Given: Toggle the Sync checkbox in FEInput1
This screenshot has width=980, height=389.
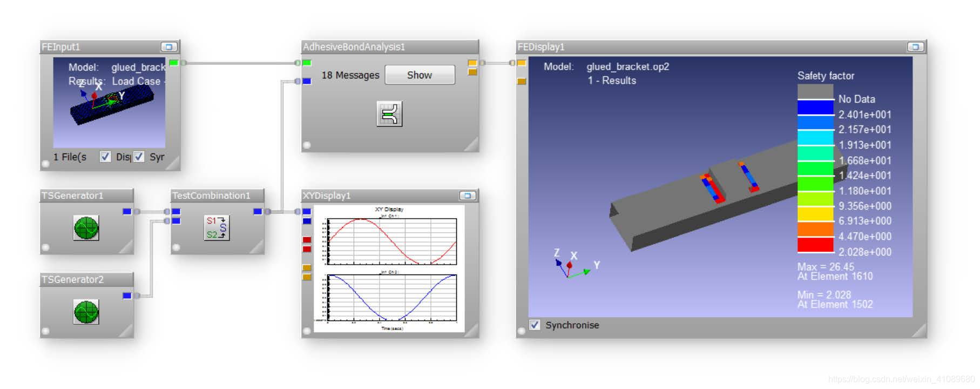Looking at the screenshot, I should pos(139,157).
